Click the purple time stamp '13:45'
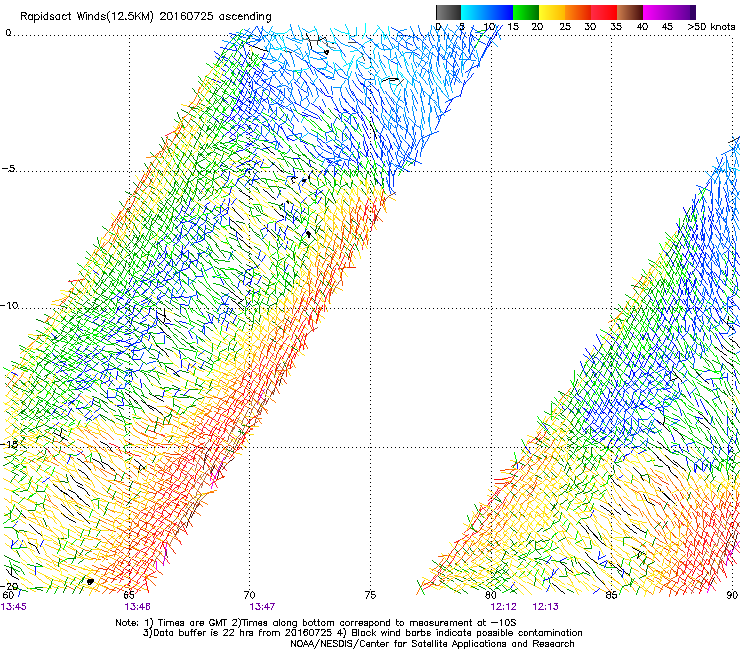740x650 pixels. tap(14, 607)
